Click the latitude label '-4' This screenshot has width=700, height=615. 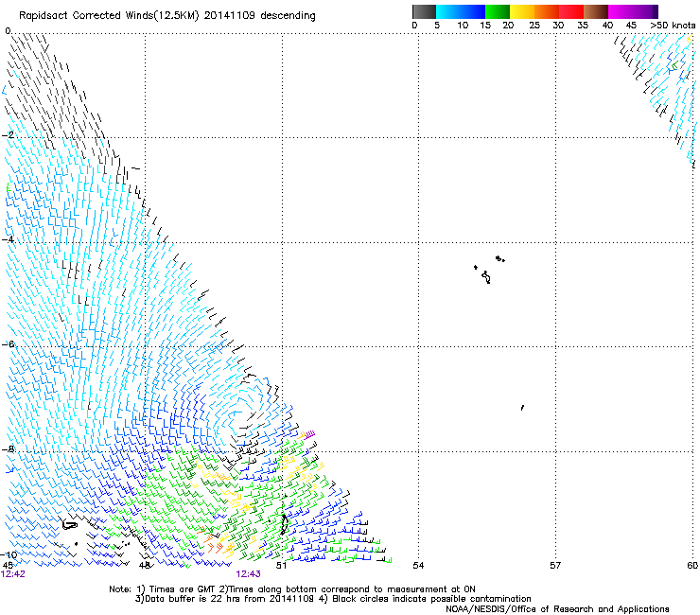click(8, 239)
